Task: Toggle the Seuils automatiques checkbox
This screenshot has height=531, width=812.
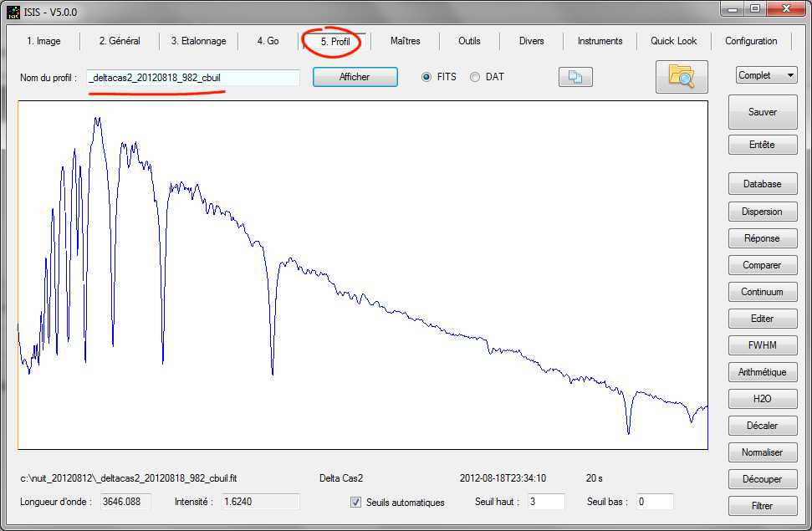Action: (x=355, y=502)
